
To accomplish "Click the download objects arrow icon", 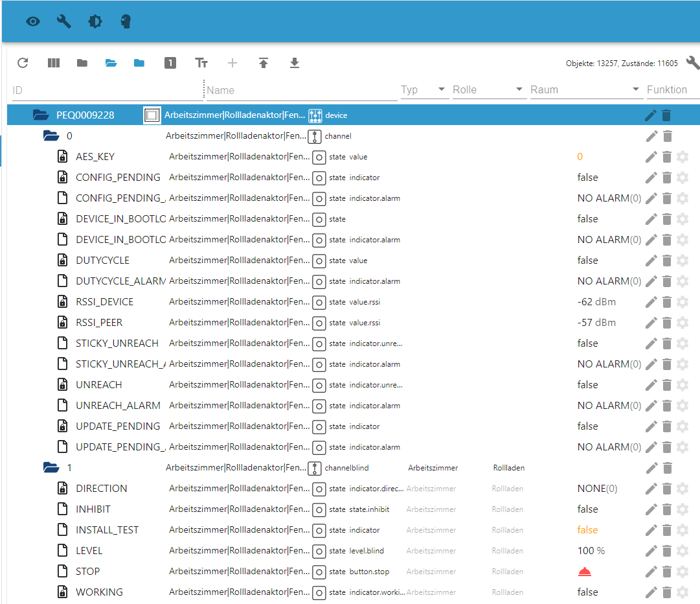I will tap(295, 63).
